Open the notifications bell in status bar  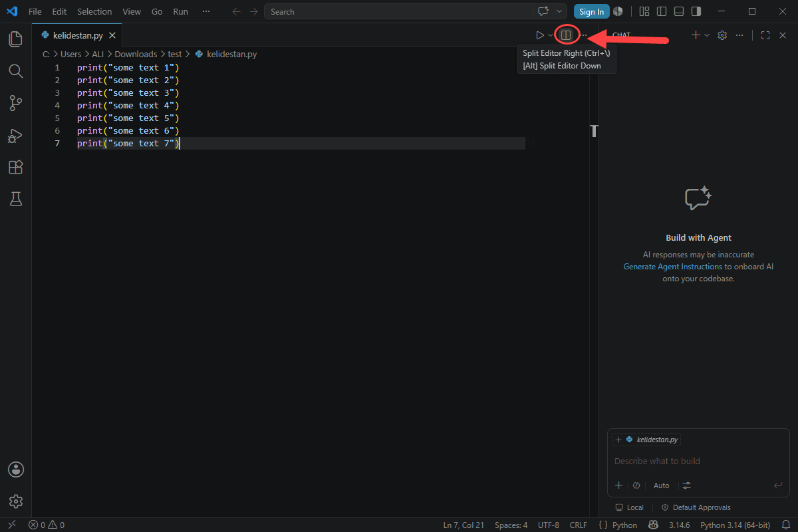[785, 525]
